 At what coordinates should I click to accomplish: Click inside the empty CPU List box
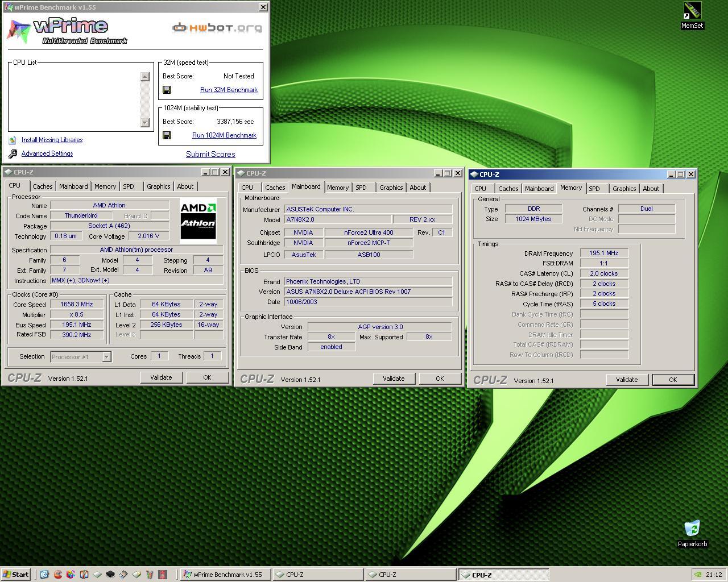(76, 99)
